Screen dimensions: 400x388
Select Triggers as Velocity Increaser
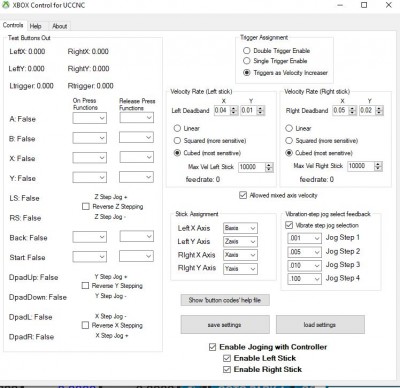point(246,72)
